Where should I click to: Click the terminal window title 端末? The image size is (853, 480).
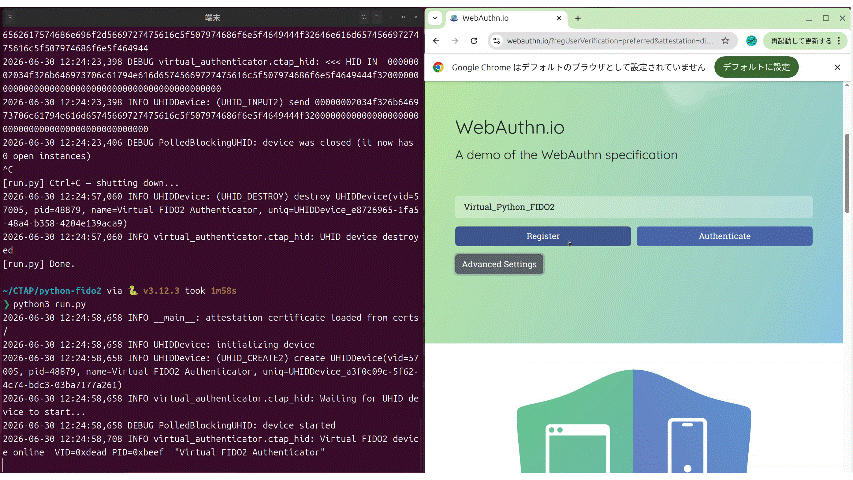tap(212, 18)
